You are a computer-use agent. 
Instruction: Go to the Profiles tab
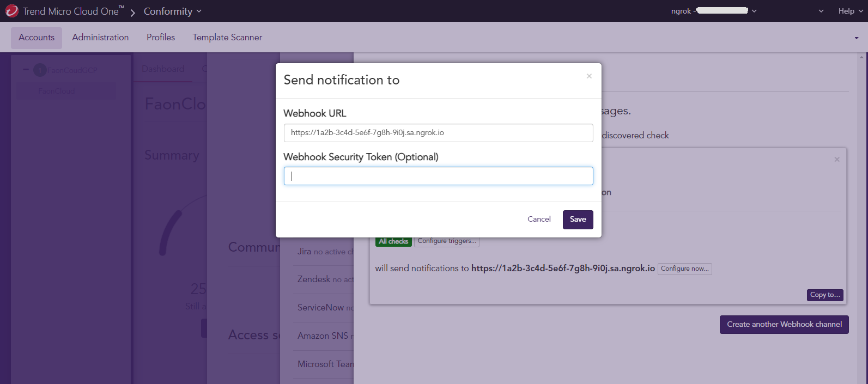pyautogui.click(x=161, y=38)
